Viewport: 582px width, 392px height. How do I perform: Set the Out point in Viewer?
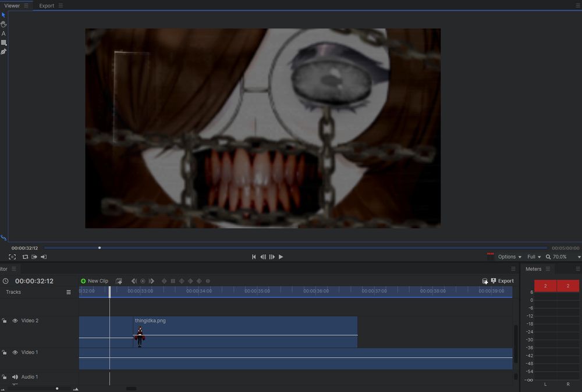tap(44, 256)
